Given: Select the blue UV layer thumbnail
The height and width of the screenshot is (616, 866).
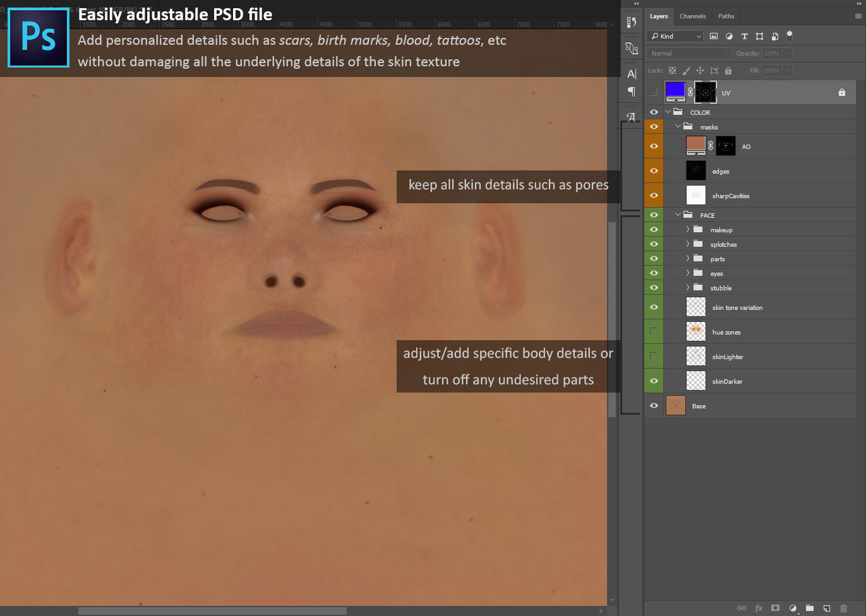Looking at the screenshot, I should 676,92.
